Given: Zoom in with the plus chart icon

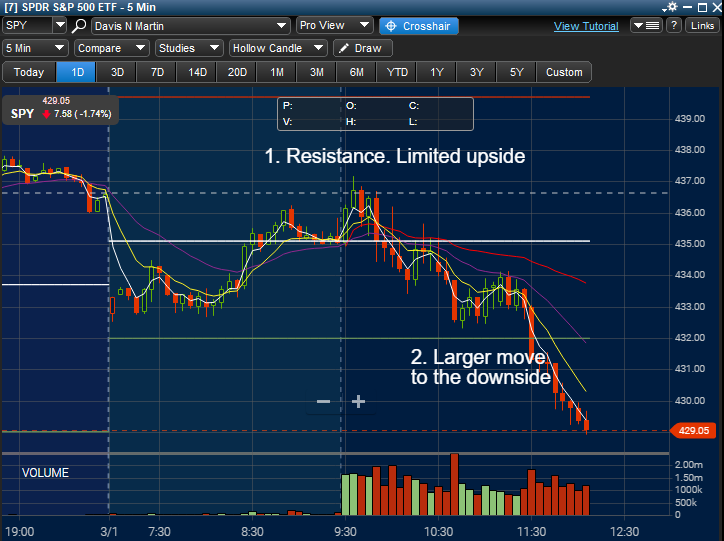Looking at the screenshot, I should [358, 402].
